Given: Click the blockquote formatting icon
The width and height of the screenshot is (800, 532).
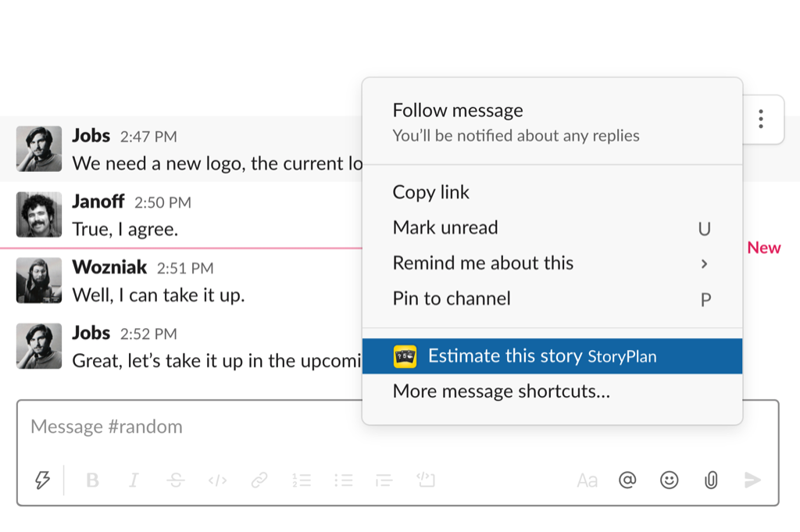Looking at the screenshot, I should pos(384,480).
